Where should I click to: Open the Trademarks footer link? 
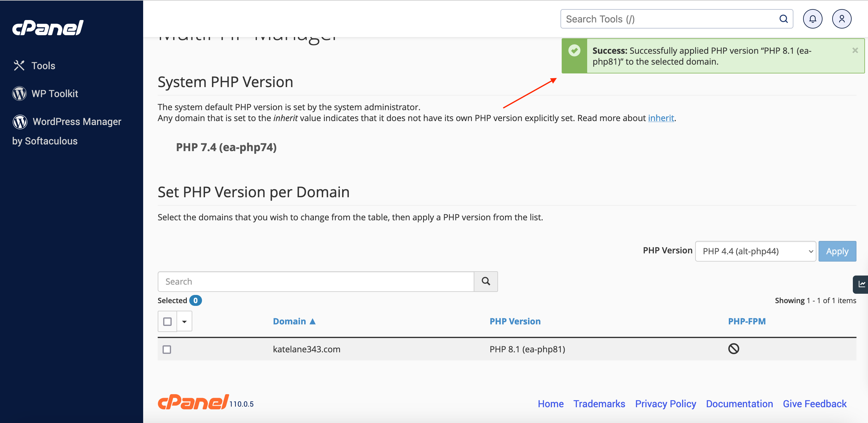click(x=599, y=404)
